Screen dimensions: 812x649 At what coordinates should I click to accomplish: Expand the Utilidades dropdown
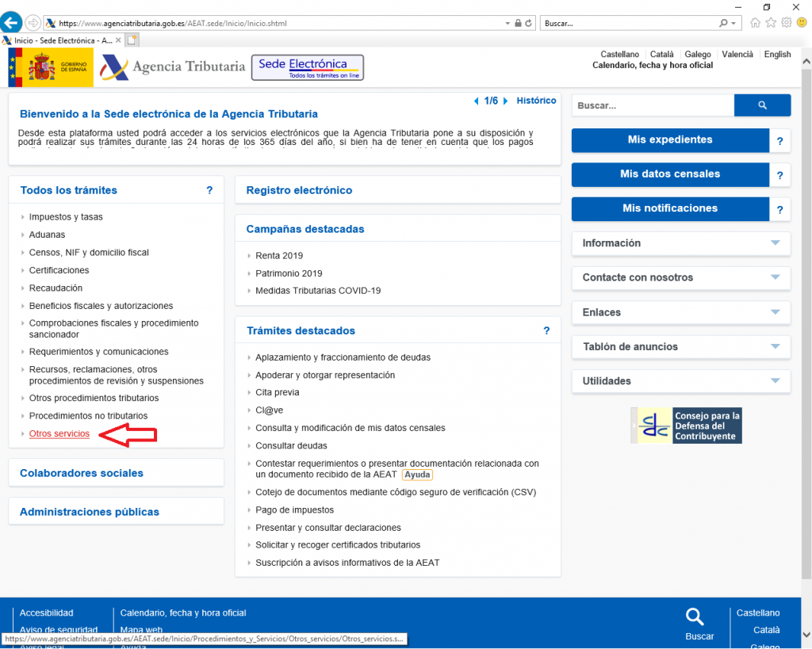click(680, 381)
